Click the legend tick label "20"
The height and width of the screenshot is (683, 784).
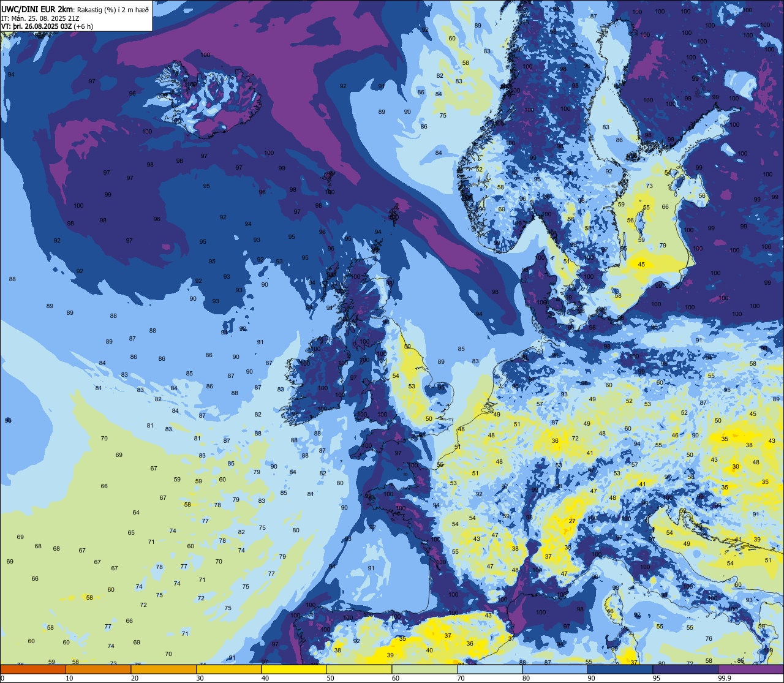pyautogui.click(x=135, y=678)
